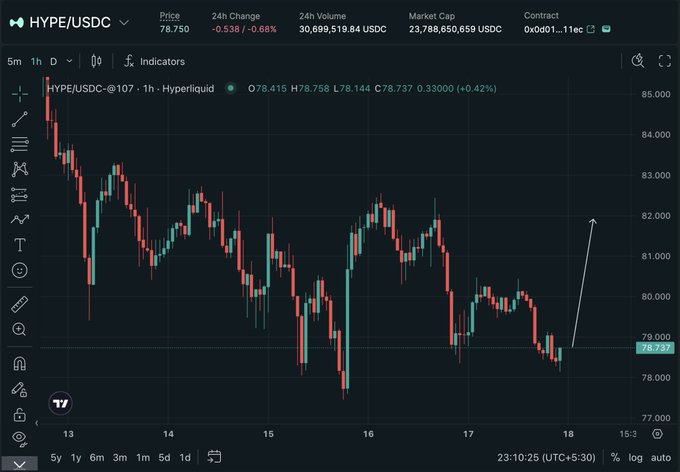Open the Indicators menu
This screenshot has width=680, height=472.
coord(154,62)
